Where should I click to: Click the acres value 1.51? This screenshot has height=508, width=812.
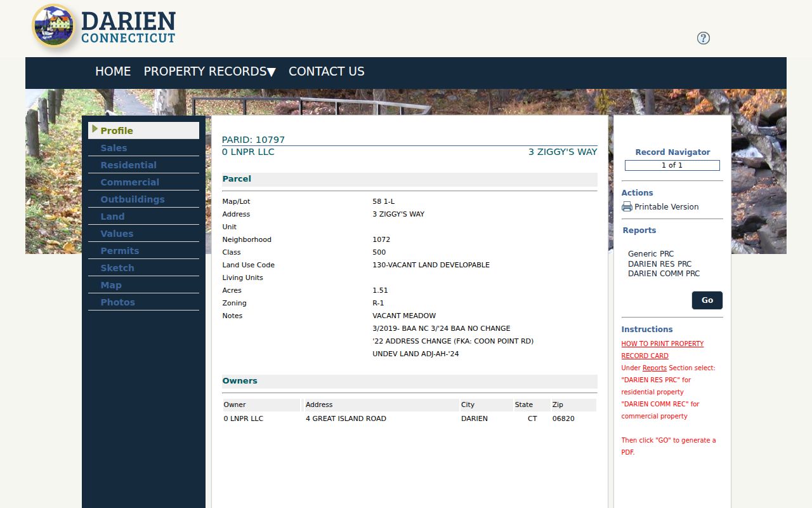(380, 290)
